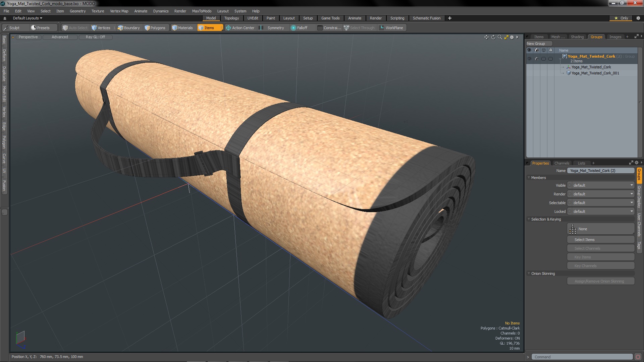Open the Selectable dropdown
Viewport: 644px width, 362px height.
click(x=603, y=203)
